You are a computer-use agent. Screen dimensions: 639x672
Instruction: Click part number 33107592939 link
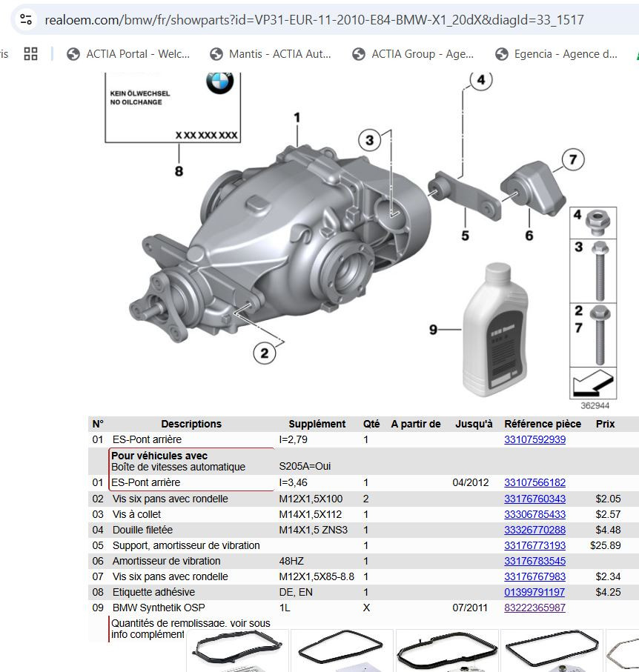(534, 439)
